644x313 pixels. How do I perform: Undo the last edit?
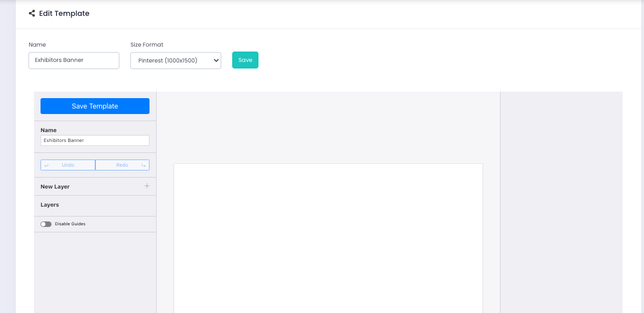coord(68,165)
